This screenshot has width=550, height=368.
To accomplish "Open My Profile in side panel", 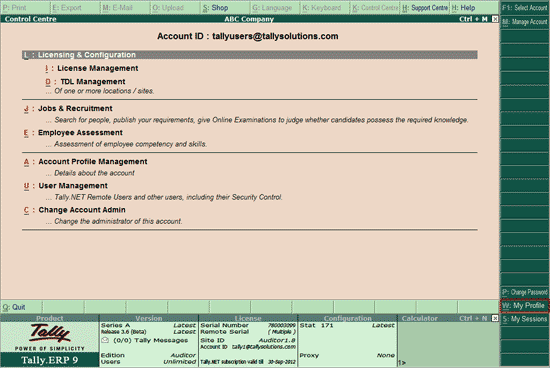I will pyautogui.click(x=524, y=306).
